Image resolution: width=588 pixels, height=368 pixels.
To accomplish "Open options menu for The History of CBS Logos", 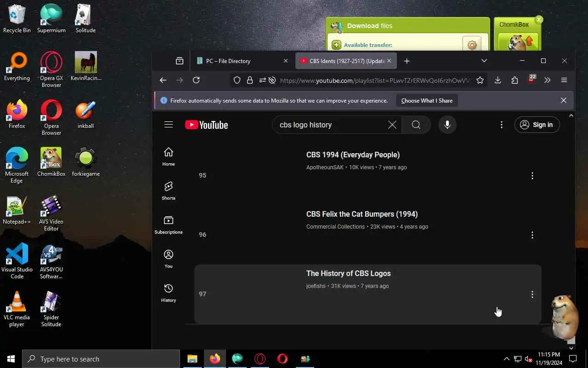I will [x=532, y=294].
